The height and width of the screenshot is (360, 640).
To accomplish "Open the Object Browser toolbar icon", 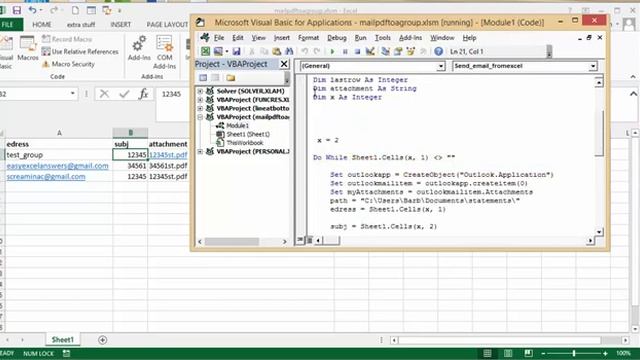I will tap(411, 51).
